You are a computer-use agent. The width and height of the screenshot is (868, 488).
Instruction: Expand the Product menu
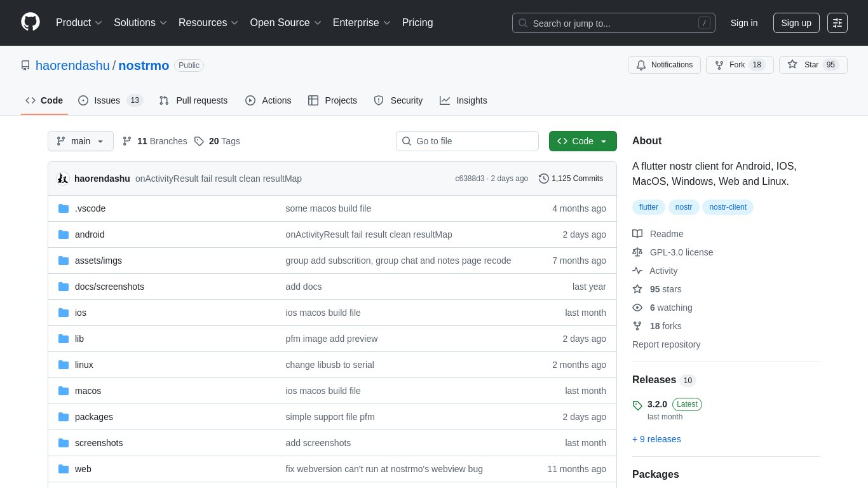pos(79,23)
